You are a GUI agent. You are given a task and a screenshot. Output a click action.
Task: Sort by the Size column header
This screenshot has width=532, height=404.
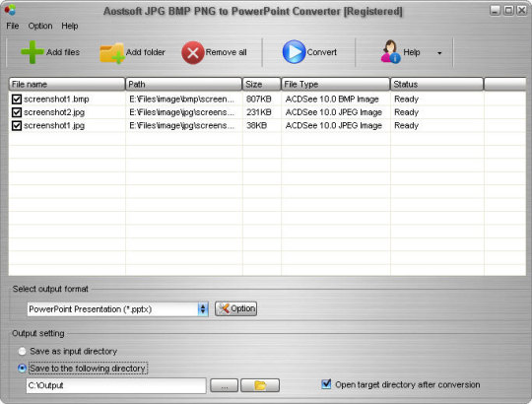[x=262, y=84]
